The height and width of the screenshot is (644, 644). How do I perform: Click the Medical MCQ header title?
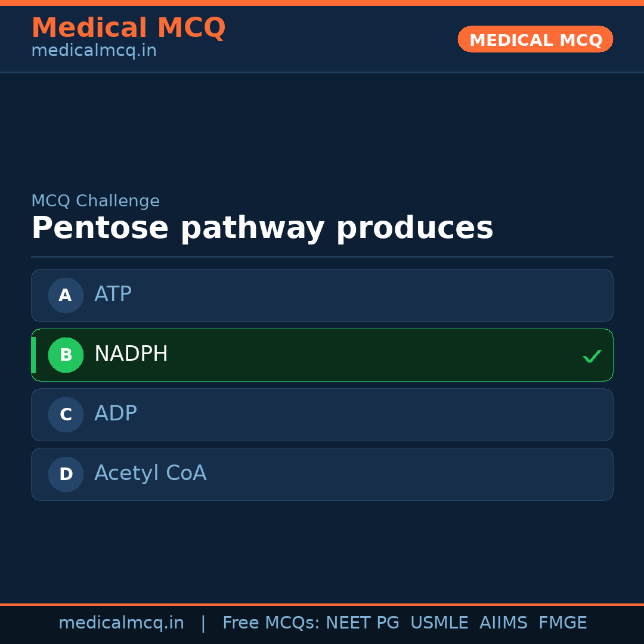click(128, 28)
